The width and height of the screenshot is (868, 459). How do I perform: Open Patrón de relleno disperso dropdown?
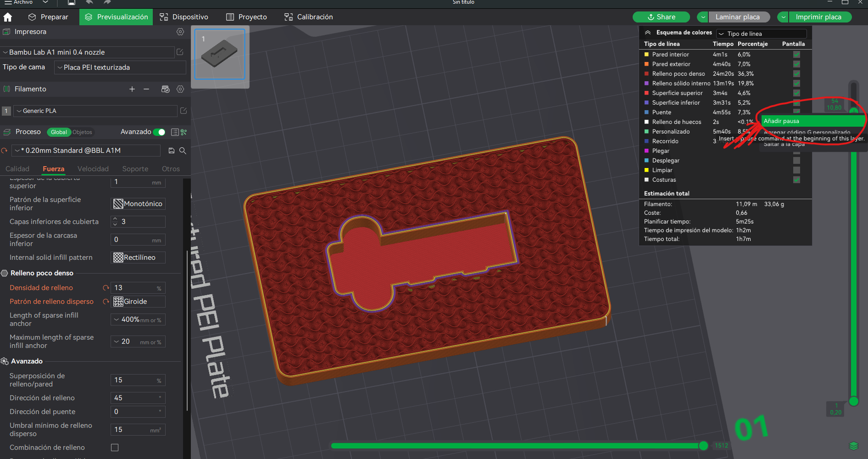click(x=138, y=302)
